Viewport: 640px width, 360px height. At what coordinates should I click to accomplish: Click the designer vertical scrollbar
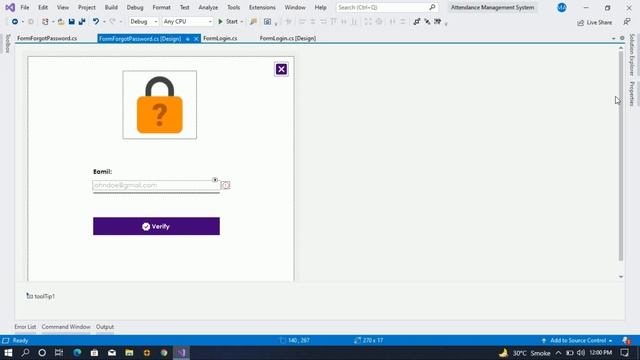tap(621, 155)
